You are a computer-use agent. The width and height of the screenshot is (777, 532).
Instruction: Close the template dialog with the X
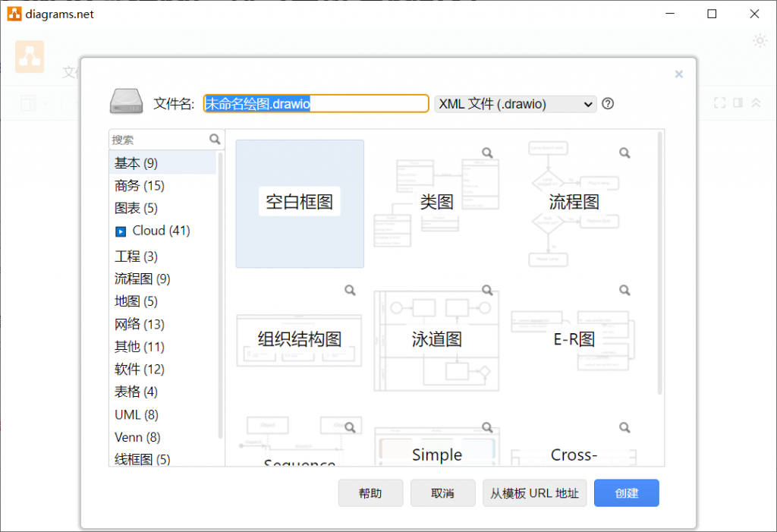coord(678,74)
